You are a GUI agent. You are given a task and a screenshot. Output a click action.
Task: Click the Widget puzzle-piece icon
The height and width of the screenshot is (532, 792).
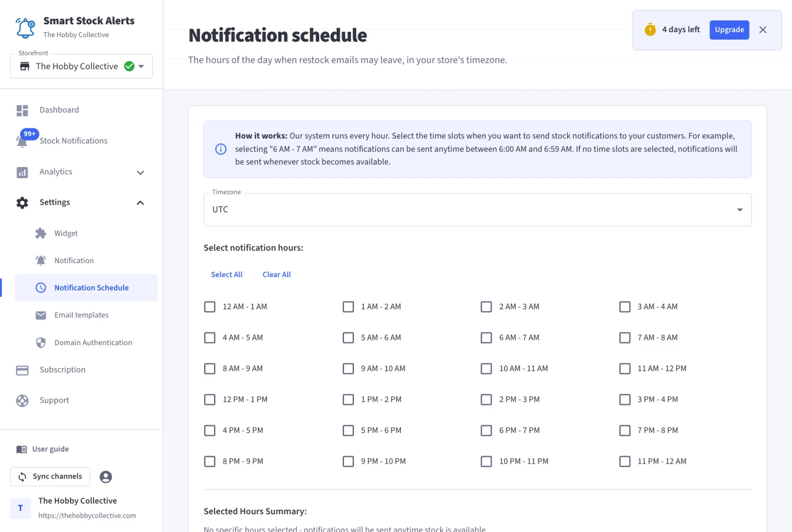pos(41,233)
